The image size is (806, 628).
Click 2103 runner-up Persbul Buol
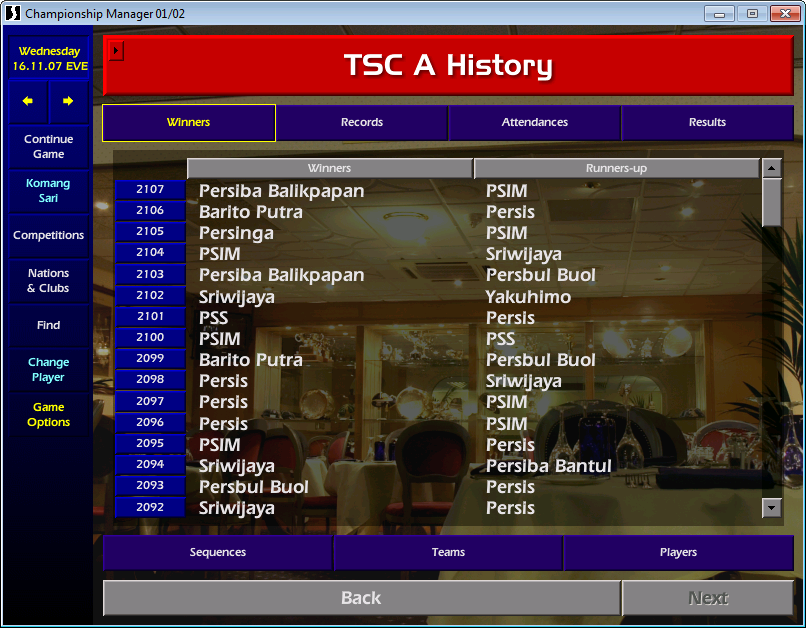(541, 275)
